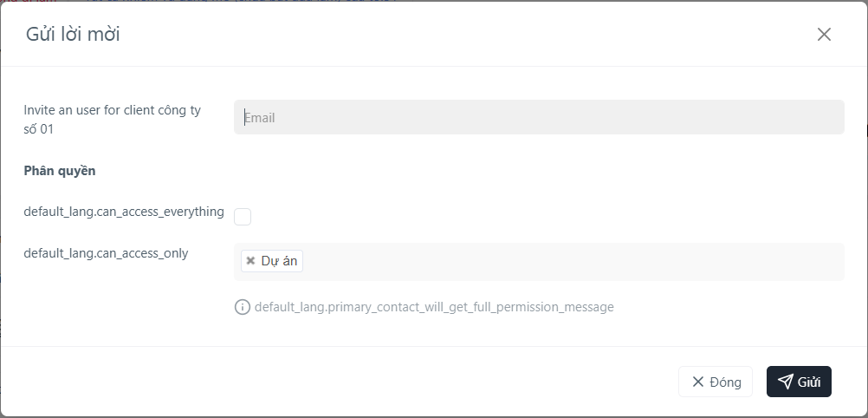Click the info icon beside the permission message
Screen dimensions: 868x418
pyautogui.click(x=243, y=307)
